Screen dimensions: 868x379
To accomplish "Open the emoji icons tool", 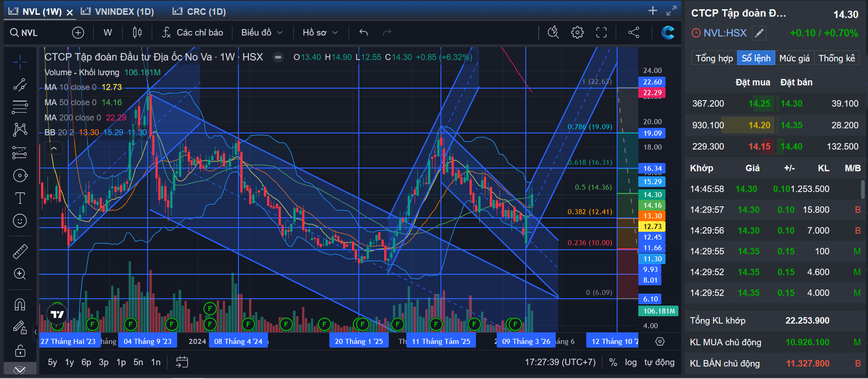I will tap(20, 221).
